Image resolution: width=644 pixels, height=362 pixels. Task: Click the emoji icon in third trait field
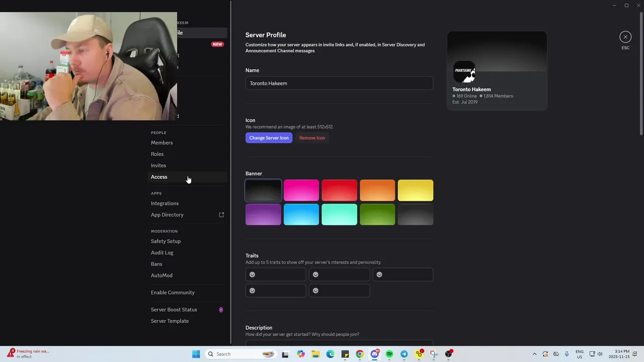point(379,275)
